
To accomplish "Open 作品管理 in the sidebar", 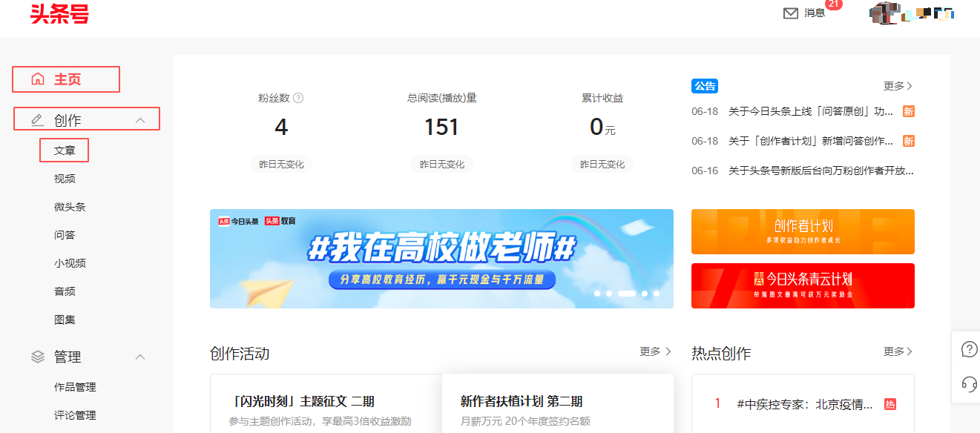I will [75, 387].
